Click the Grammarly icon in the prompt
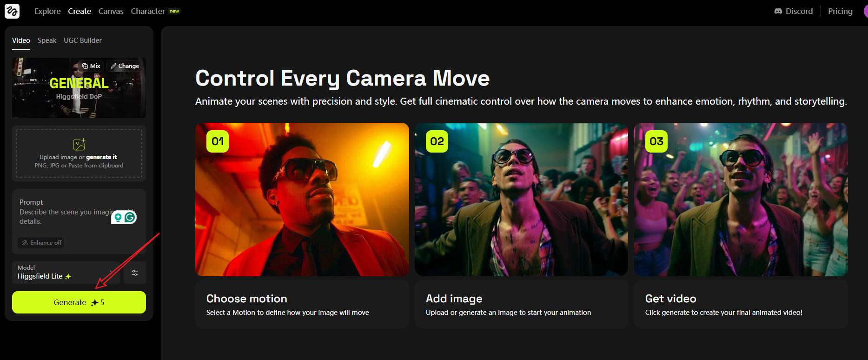The image size is (868, 360). pyautogui.click(x=130, y=217)
